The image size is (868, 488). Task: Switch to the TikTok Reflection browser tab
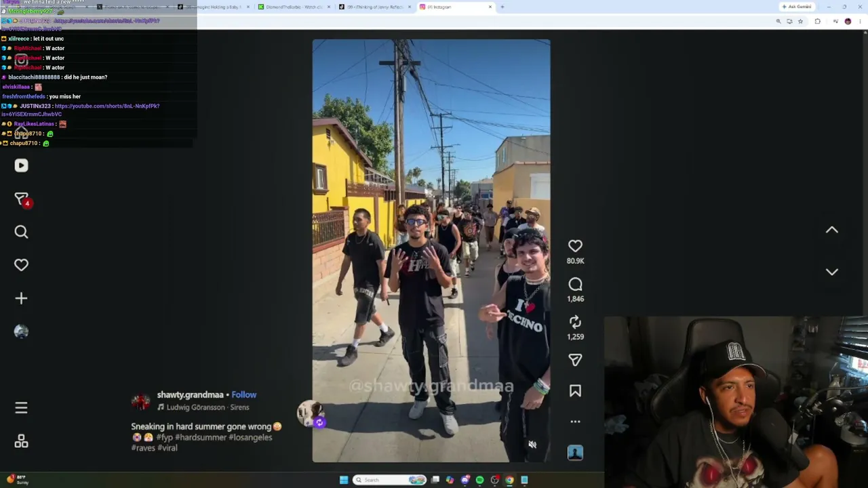click(x=374, y=7)
